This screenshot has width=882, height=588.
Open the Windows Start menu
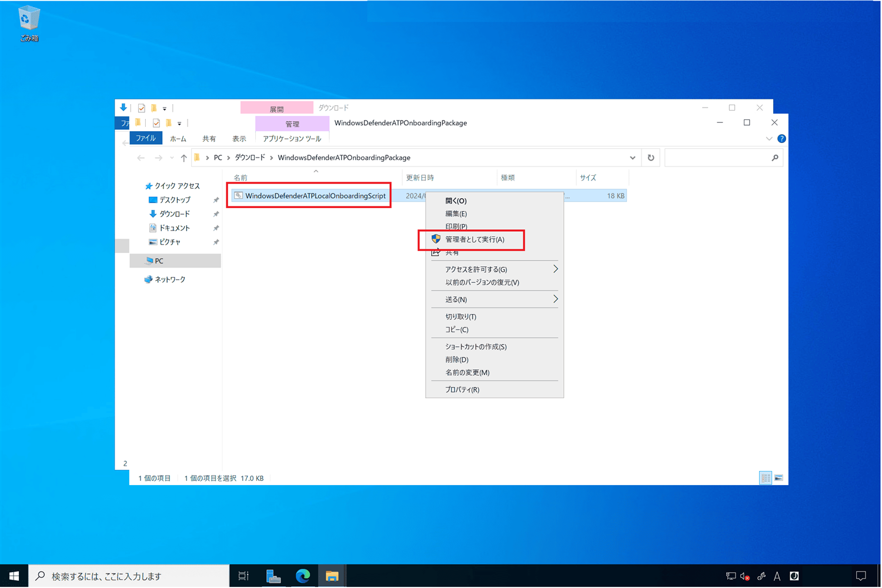pos(14,576)
